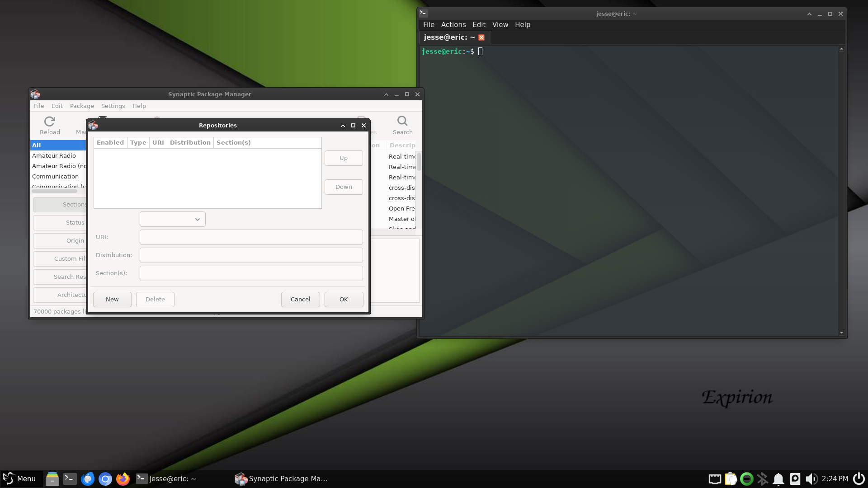Click the Enabled column header
Image resolution: width=868 pixels, height=488 pixels.
click(x=110, y=142)
